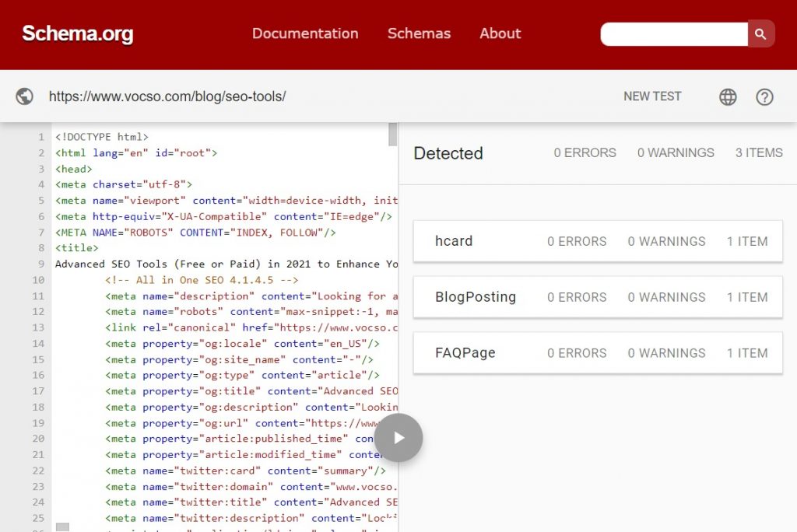Go to the Schemas menu item

419,33
